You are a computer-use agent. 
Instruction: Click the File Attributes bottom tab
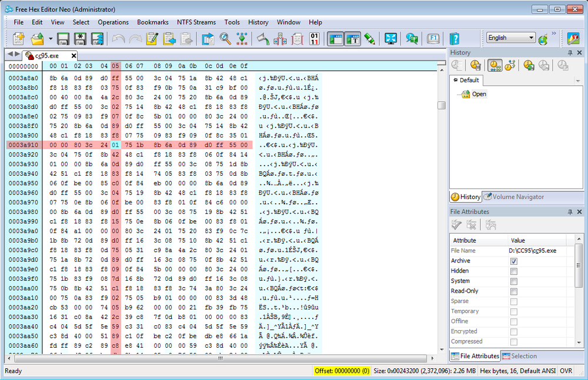(475, 356)
